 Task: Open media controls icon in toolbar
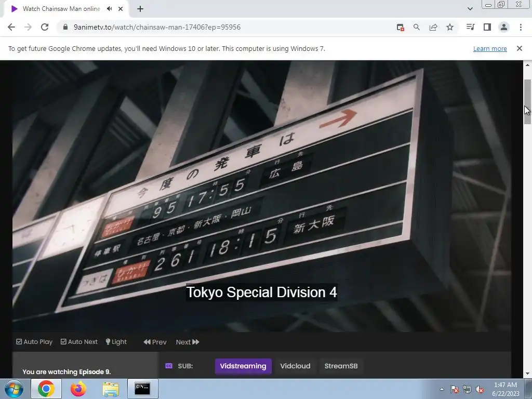(471, 27)
